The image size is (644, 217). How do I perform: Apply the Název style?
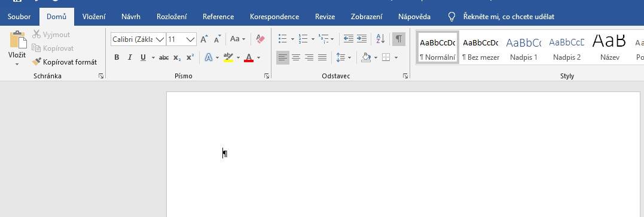click(609, 47)
